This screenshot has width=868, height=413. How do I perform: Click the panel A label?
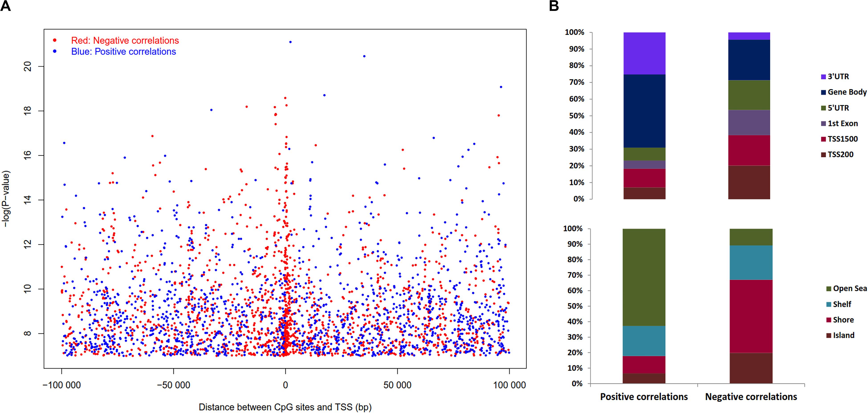pos(6,6)
